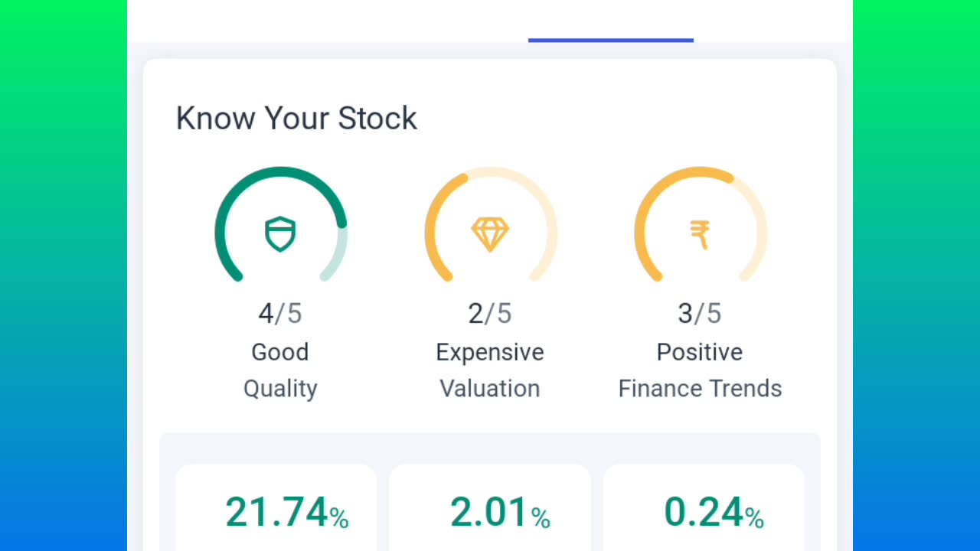The height and width of the screenshot is (551, 980).
Task: Click the green shield quality icon
Action: [280, 233]
